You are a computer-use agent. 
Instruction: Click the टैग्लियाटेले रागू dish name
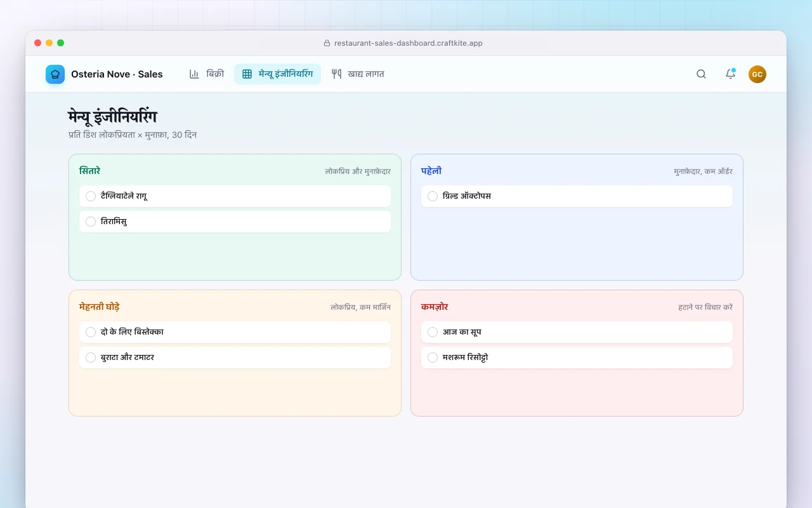tap(124, 196)
